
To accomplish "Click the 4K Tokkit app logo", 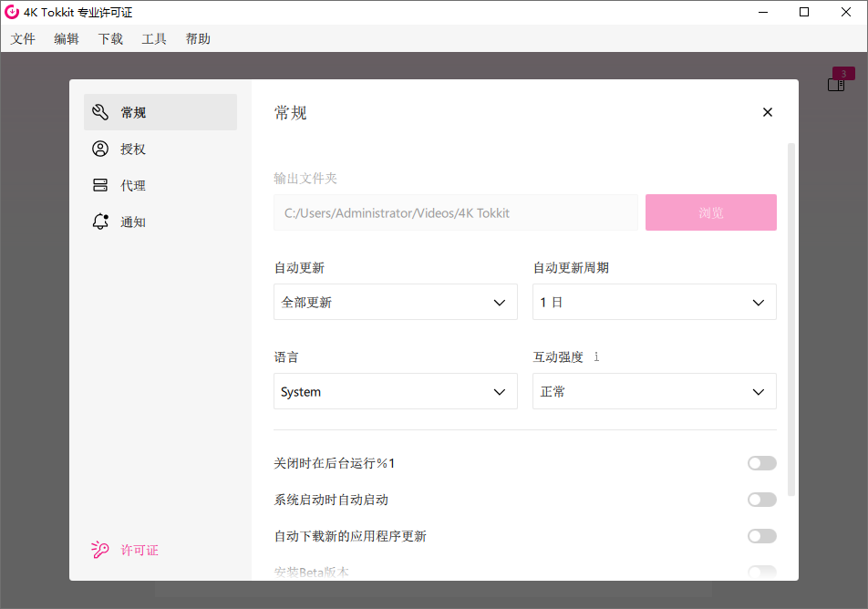I will coord(12,12).
